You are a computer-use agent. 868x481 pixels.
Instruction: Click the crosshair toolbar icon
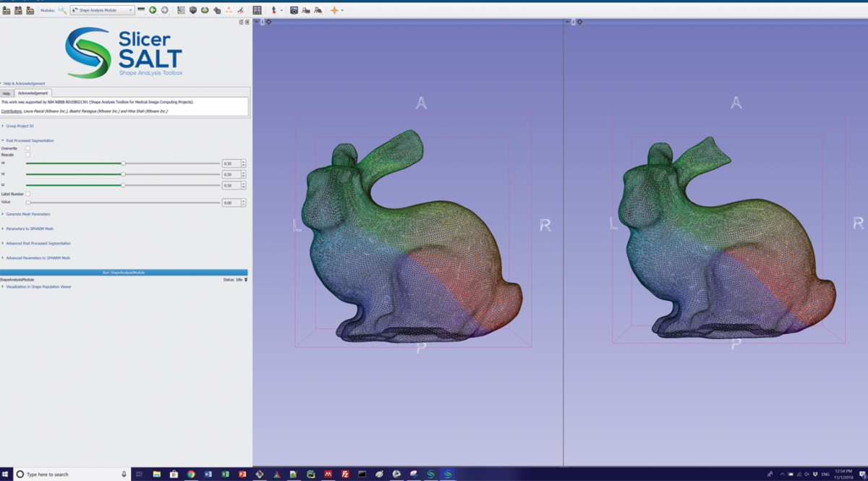coord(335,9)
